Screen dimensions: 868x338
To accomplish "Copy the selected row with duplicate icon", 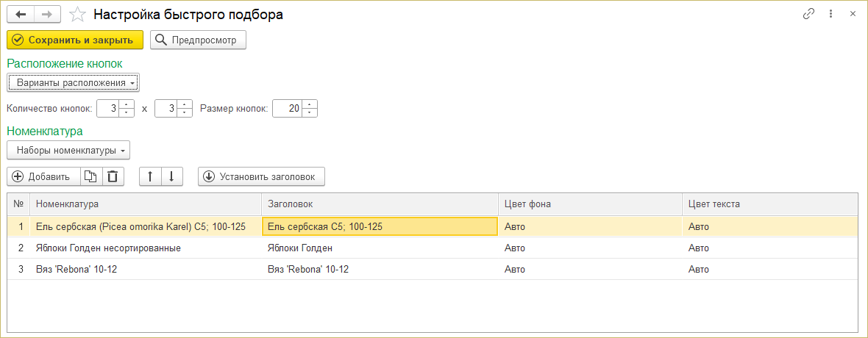I will [90, 176].
